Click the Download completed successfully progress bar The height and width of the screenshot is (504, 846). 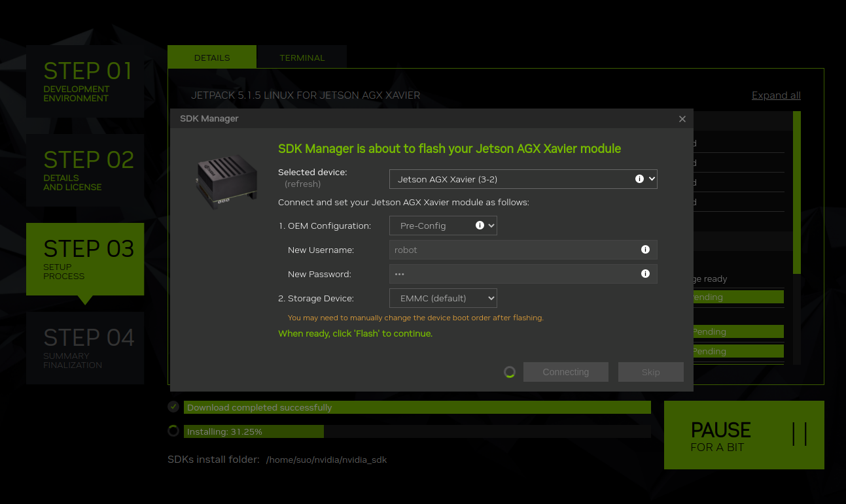[x=417, y=407]
